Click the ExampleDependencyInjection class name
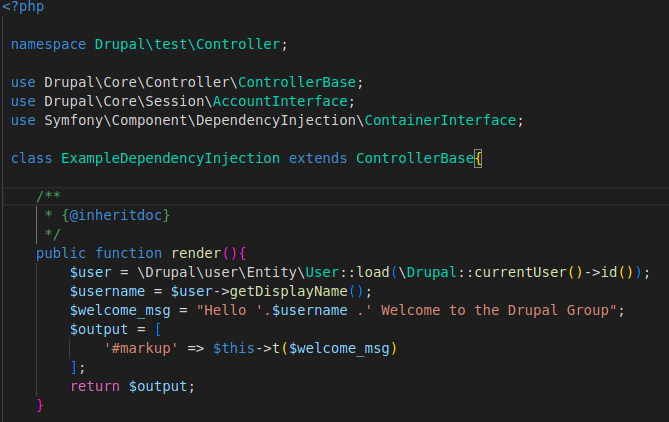The image size is (669, 422). click(170, 158)
